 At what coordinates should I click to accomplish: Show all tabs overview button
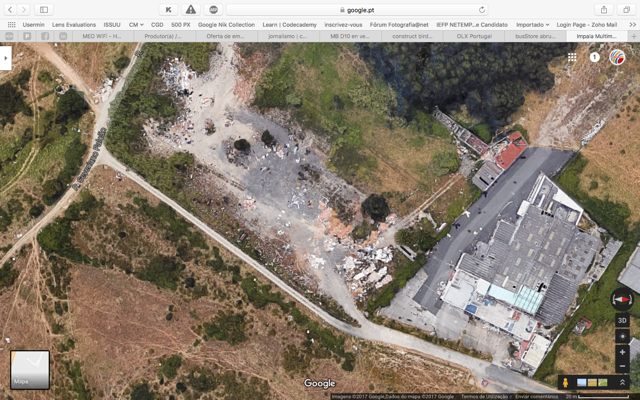coord(626,9)
